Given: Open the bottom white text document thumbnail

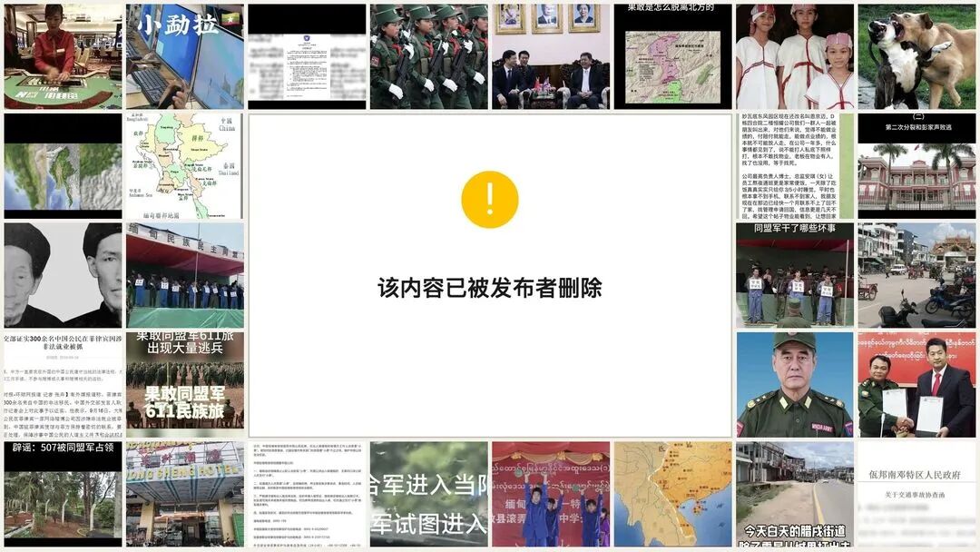Looking at the screenshot, I should [307, 495].
